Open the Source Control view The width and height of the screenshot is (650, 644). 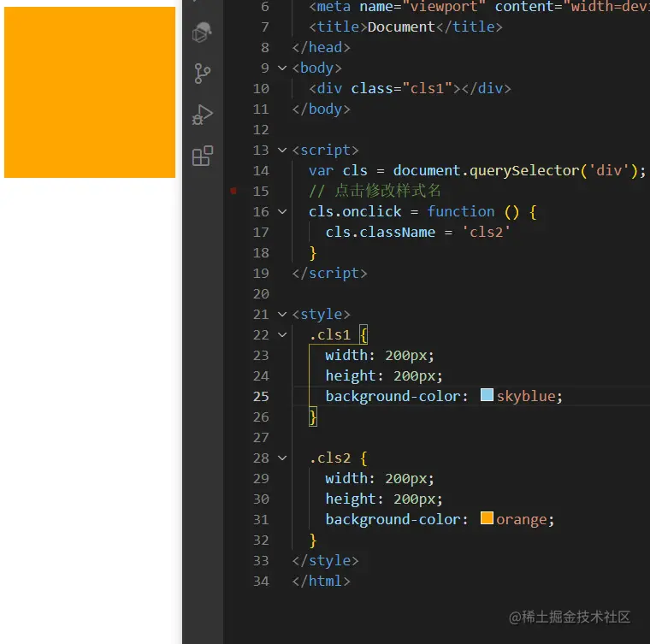point(203,74)
